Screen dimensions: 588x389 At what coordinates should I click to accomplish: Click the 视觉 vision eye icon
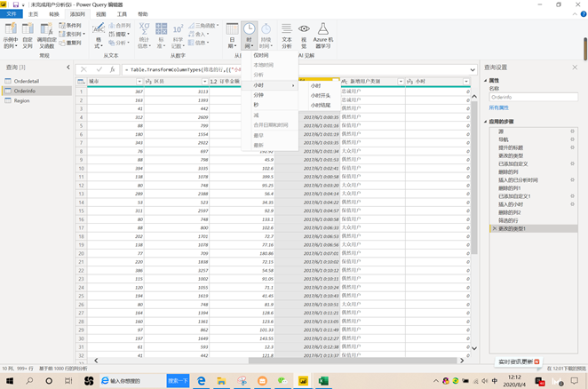point(304,29)
